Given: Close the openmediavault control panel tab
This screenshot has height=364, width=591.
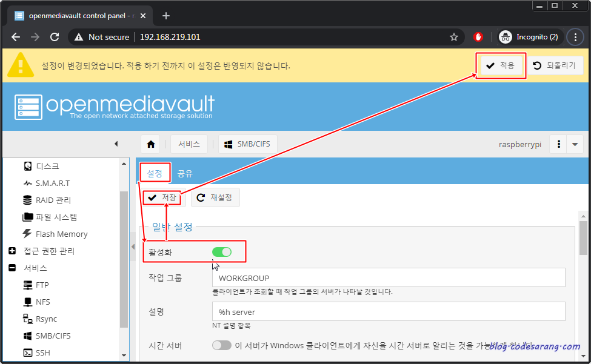Looking at the screenshot, I should (x=143, y=16).
